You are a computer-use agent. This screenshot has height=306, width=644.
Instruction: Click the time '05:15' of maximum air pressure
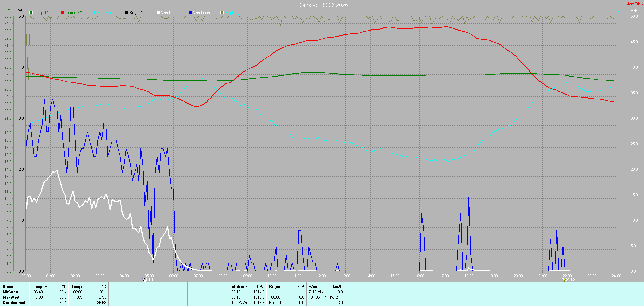tap(236, 297)
